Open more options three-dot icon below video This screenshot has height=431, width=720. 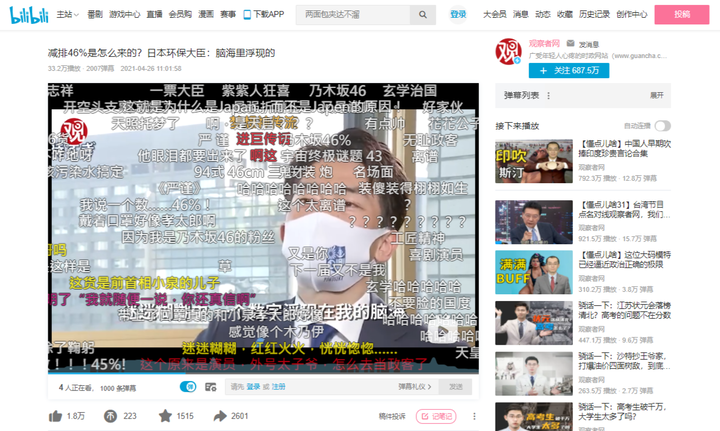click(474, 416)
